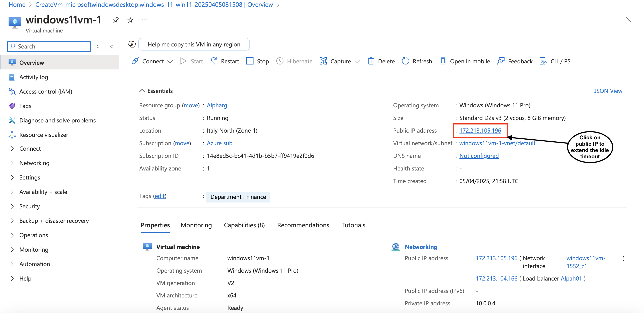
Task: Click the Open in mobile phone icon
Action: pyautogui.click(x=443, y=61)
